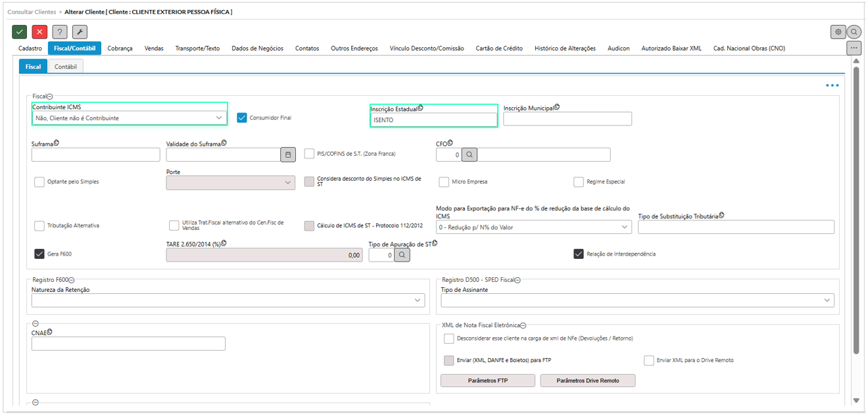Open the Contribuinte ICMS dropdown
868x414 pixels.
tap(129, 118)
